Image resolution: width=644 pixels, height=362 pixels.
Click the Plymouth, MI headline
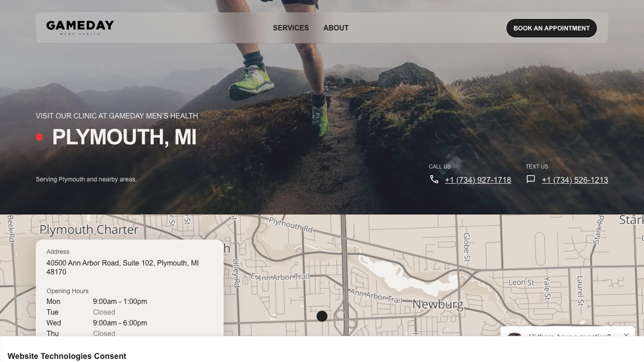pos(124,137)
